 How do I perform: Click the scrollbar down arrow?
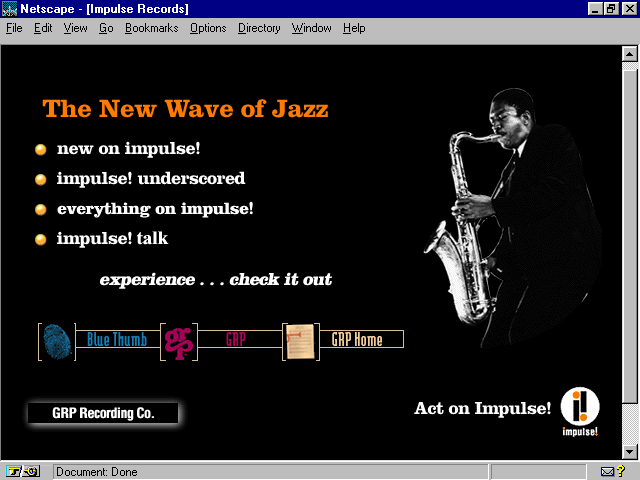pyautogui.click(x=629, y=453)
